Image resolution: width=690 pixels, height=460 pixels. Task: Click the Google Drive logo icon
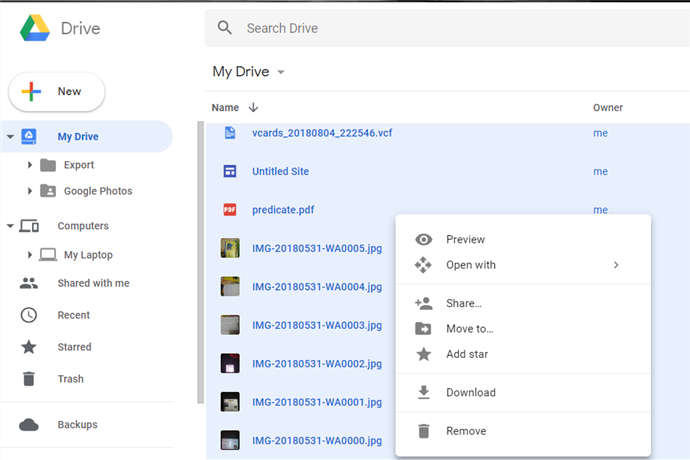click(36, 29)
